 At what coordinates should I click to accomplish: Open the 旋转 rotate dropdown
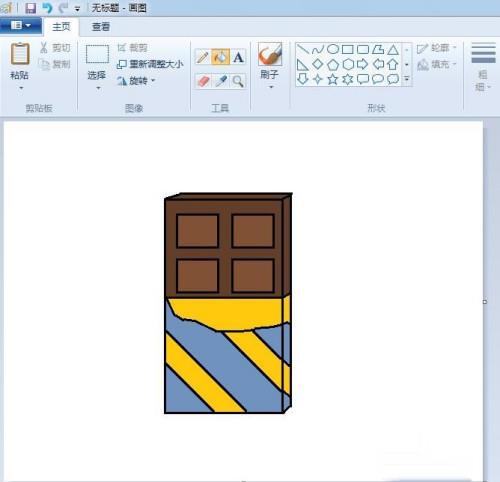(x=136, y=81)
